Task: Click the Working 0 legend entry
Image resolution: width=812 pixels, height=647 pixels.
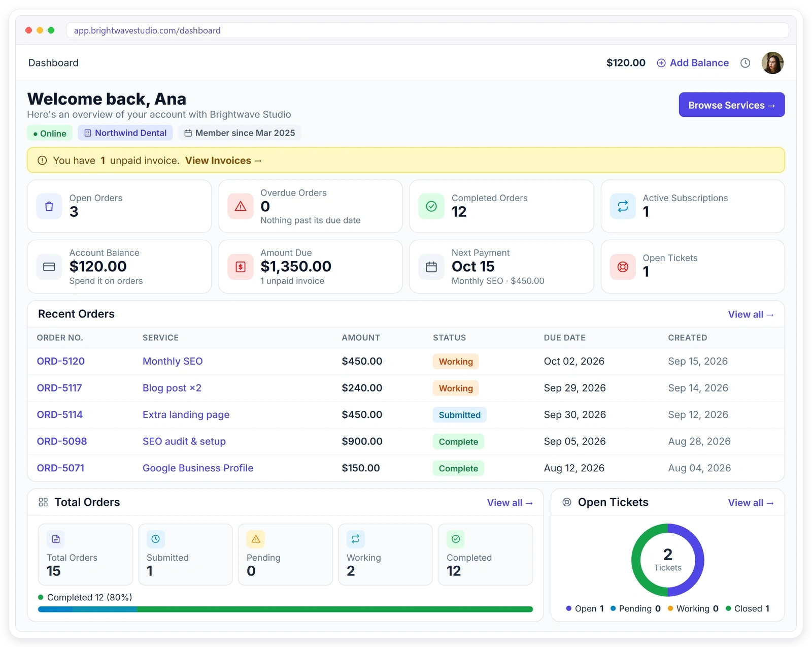Action: point(693,608)
